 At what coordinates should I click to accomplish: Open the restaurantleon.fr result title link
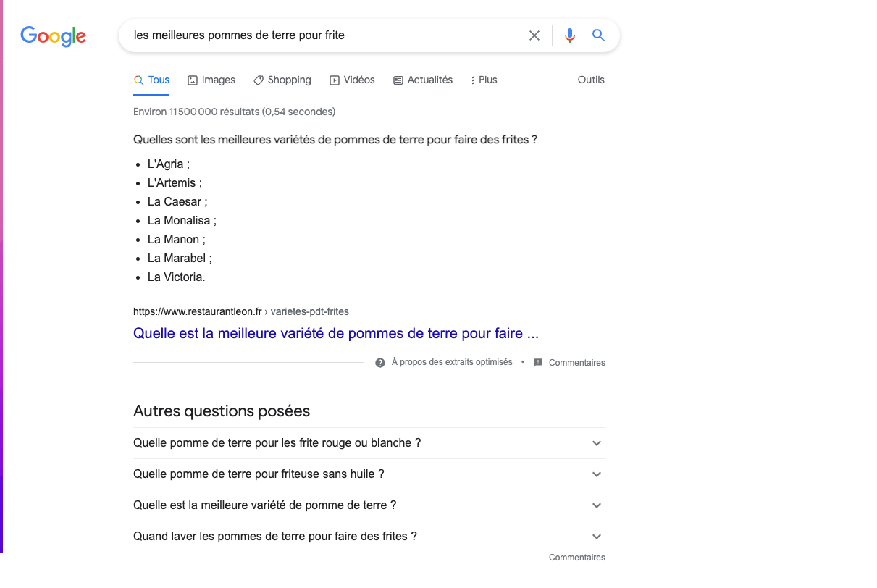click(x=336, y=334)
